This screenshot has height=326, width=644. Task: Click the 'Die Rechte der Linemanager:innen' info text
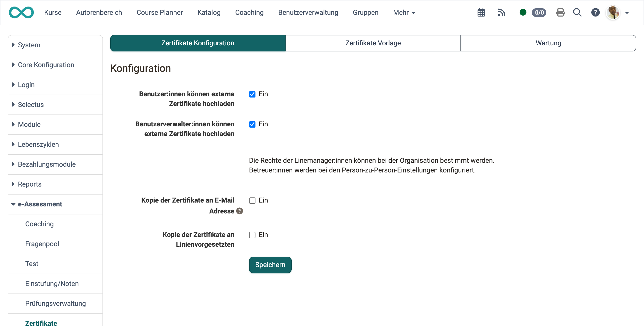pos(372,165)
